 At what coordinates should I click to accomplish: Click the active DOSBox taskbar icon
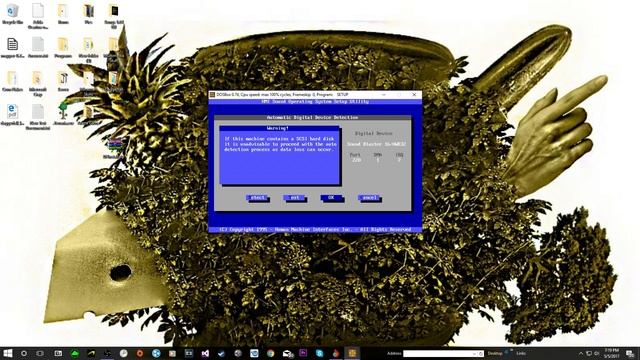[352, 353]
